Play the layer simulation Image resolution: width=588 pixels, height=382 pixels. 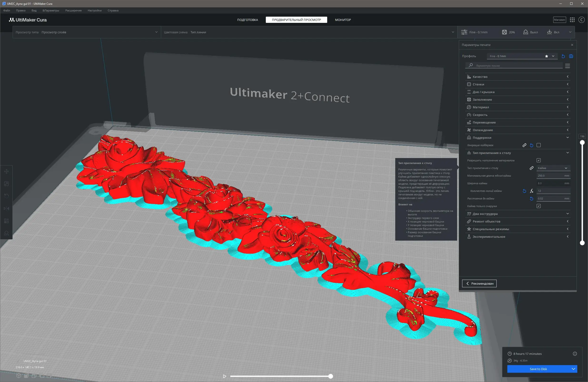click(225, 376)
